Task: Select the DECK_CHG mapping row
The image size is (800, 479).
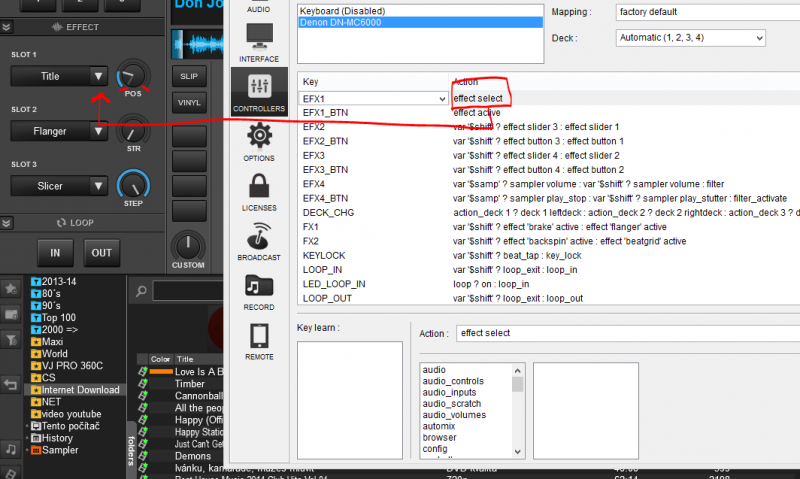Action: tap(549, 213)
